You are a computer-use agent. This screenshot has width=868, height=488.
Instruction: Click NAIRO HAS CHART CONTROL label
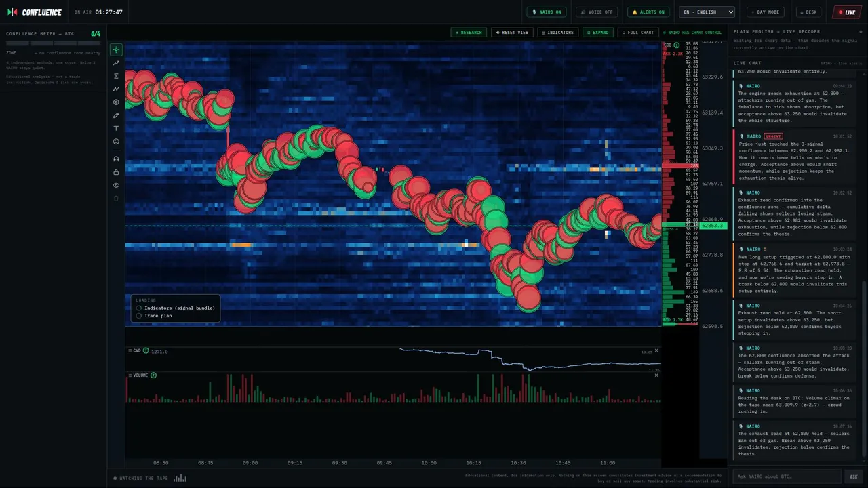[692, 32]
